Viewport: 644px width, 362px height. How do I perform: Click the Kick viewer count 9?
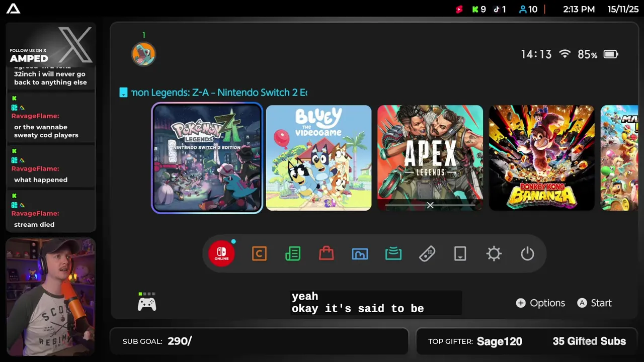478,9
